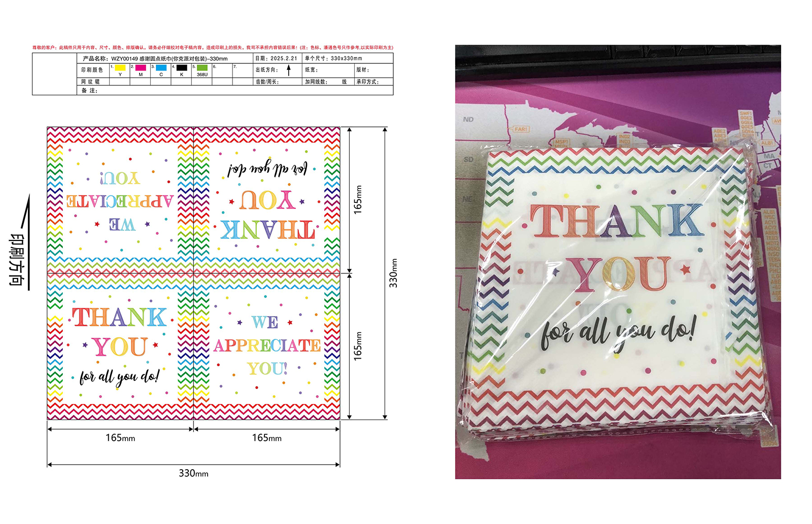Click the black K ink swatch
The width and height of the screenshot is (812, 524).
coord(182,67)
